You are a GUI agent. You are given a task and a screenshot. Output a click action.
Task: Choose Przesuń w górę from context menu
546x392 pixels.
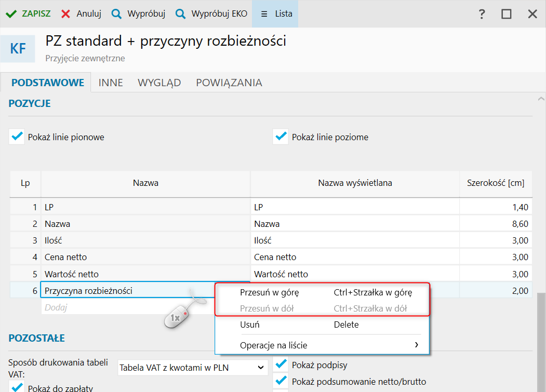pos(322,292)
